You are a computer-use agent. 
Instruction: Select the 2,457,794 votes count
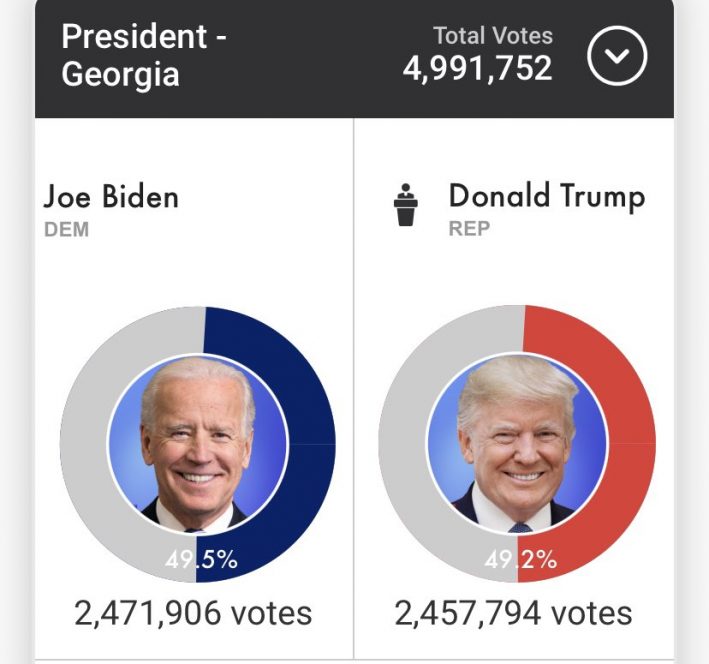tap(513, 612)
